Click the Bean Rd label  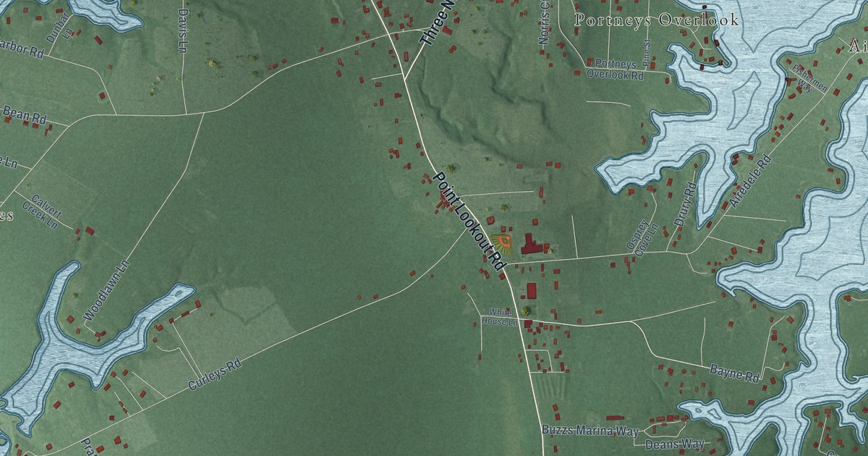[x=24, y=114]
